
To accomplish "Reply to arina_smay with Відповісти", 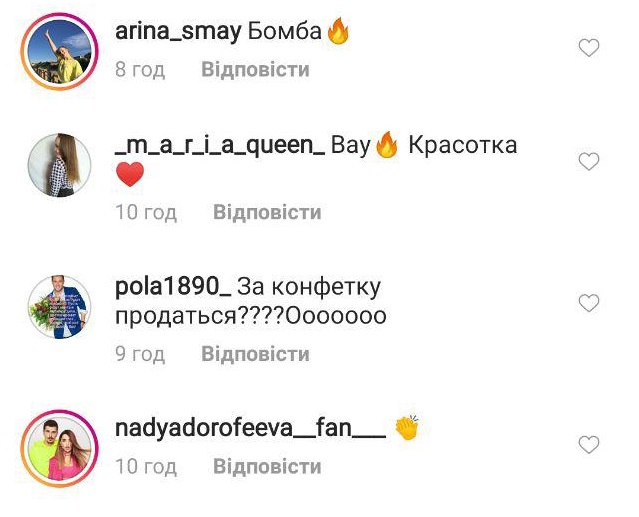I will pos(256,69).
